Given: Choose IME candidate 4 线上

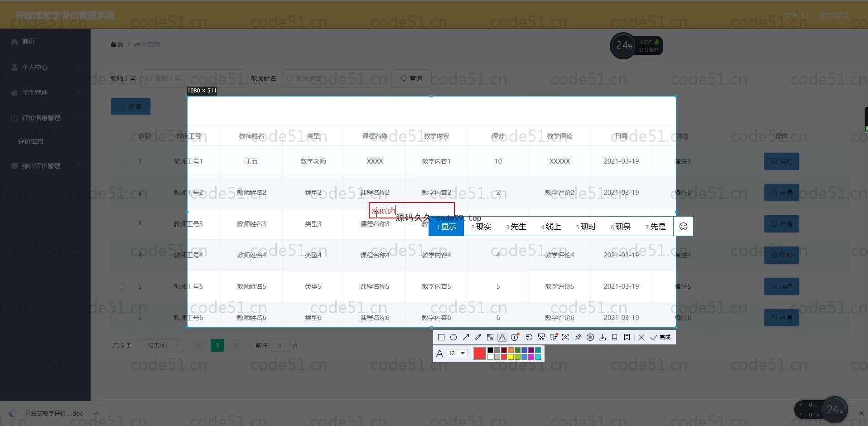Looking at the screenshot, I should click(551, 227).
